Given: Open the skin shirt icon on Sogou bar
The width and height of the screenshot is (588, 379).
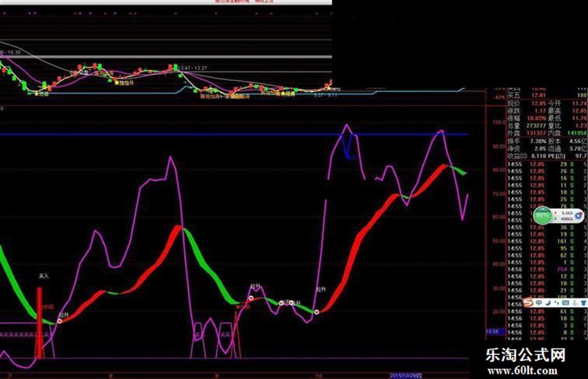Looking at the screenshot, I should click(583, 302).
